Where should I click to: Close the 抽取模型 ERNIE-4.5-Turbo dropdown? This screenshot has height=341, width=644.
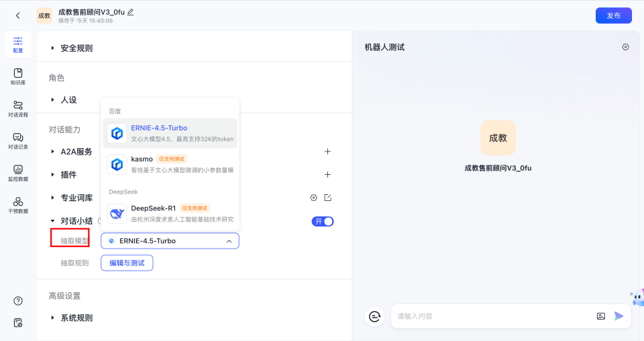coord(170,241)
